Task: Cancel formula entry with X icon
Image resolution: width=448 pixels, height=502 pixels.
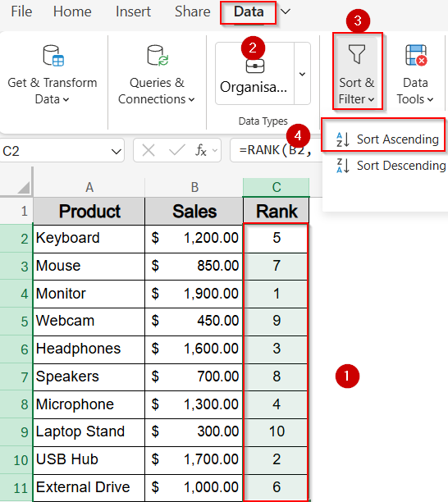Action: [x=149, y=150]
